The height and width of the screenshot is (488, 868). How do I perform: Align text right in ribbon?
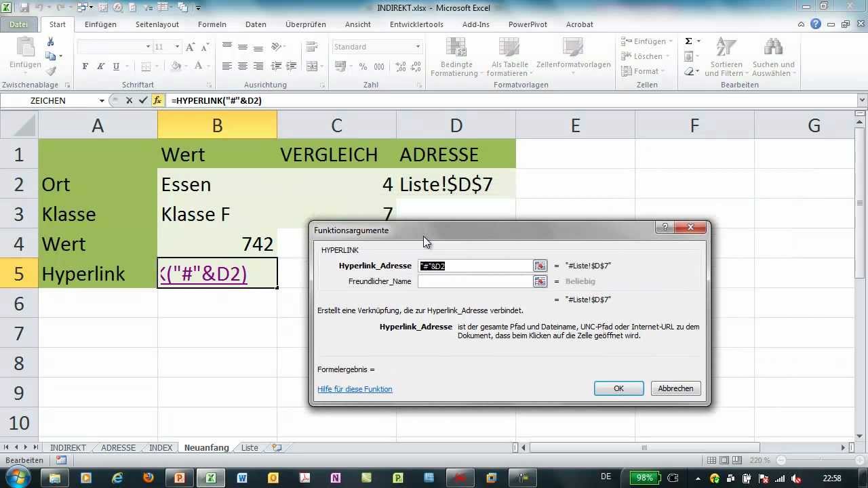(x=258, y=66)
